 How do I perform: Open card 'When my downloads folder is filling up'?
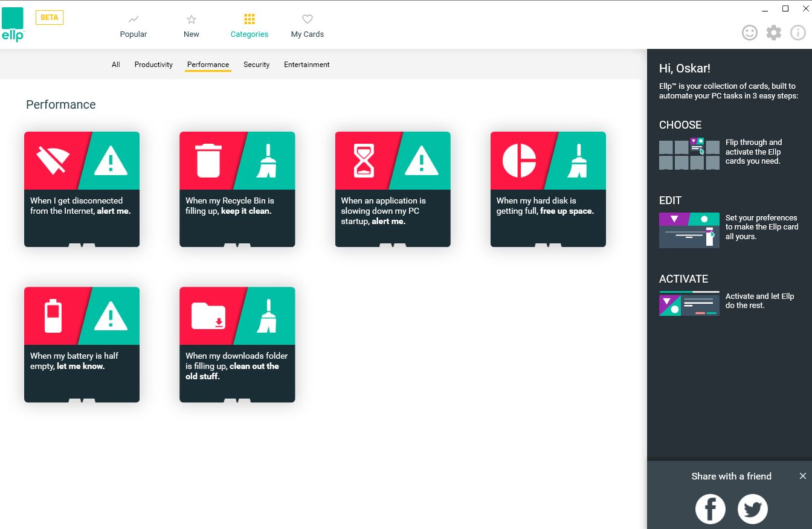(237, 344)
